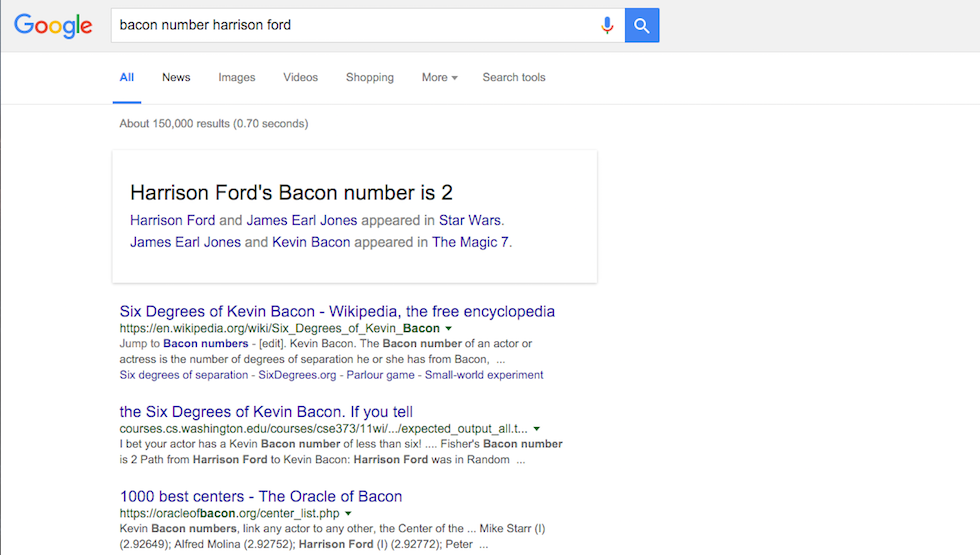The image size is (980, 555).
Task: Expand the More dropdown menu
Action: coord(439,77)
